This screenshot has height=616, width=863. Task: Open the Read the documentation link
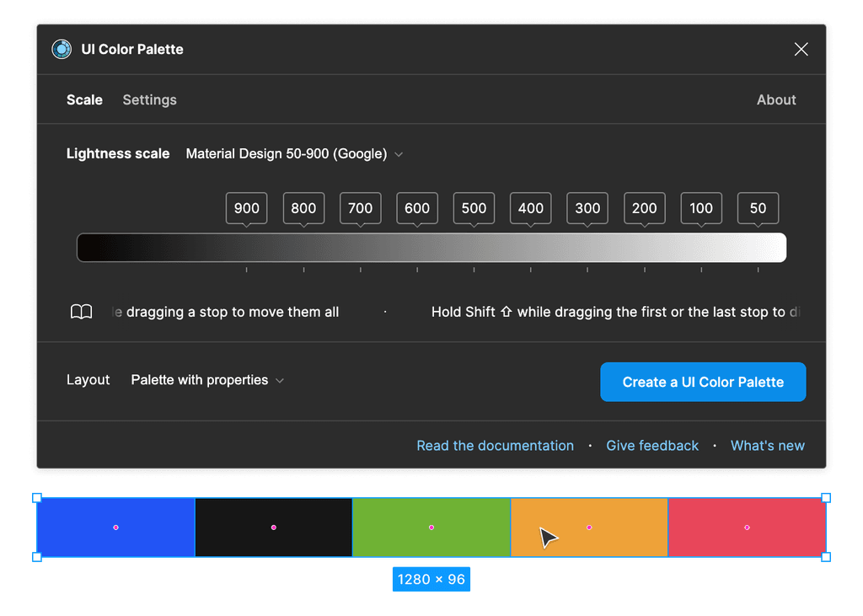496,445
